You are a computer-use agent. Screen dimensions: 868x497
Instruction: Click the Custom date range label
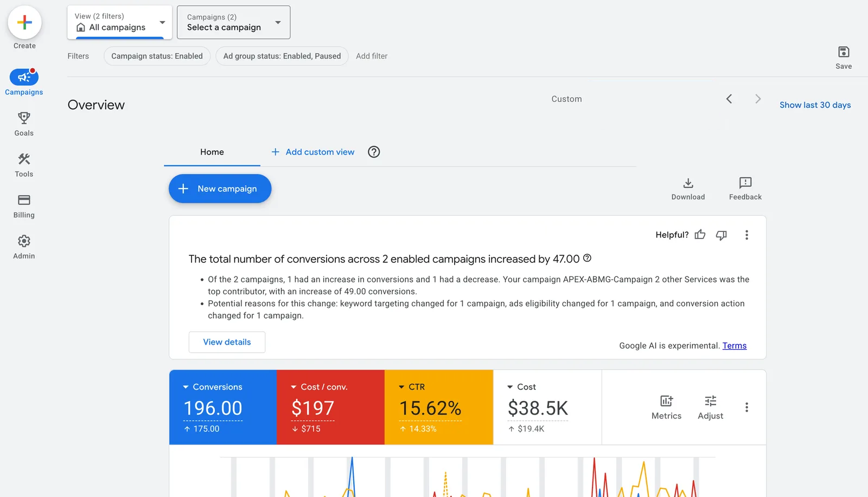click(566, 99)
